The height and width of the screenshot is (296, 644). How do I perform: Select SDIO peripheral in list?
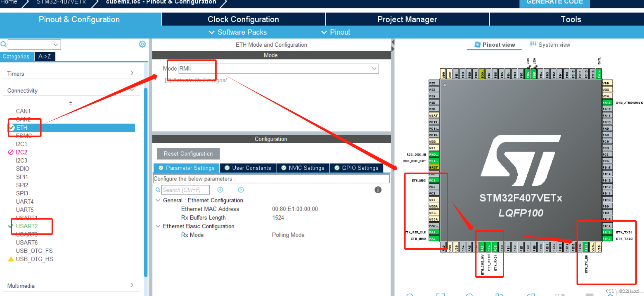pos(22,169)
